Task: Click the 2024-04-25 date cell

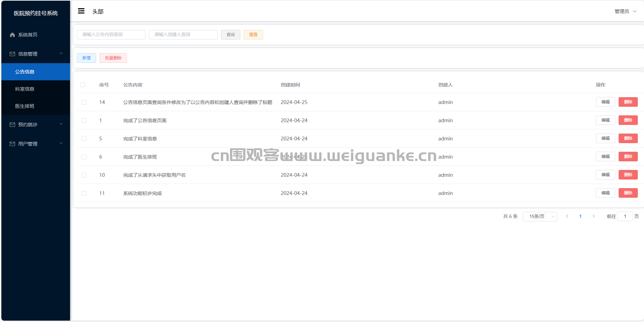Action: click(294, 102)
